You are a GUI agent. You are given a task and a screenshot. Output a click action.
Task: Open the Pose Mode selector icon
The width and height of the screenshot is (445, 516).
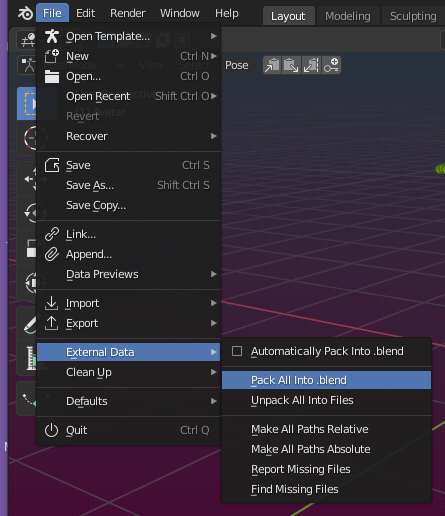coord(27,65)
